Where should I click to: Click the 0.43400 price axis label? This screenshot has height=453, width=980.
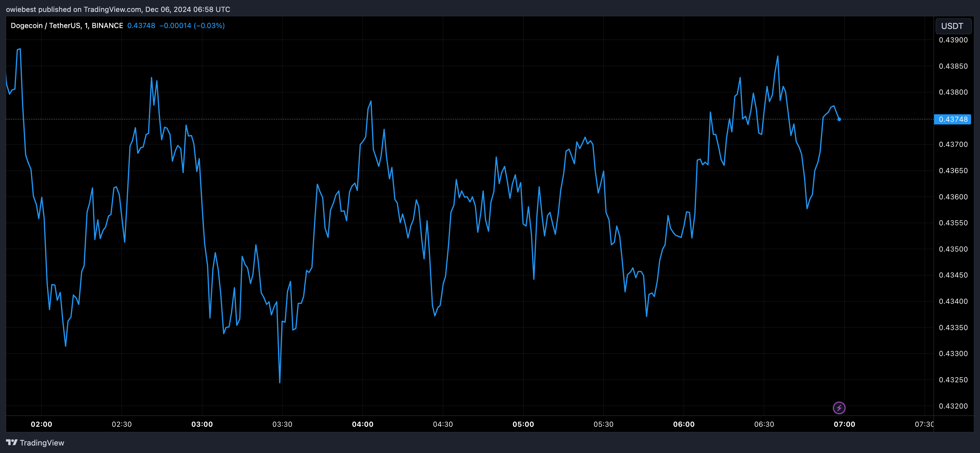click(953, 301)
